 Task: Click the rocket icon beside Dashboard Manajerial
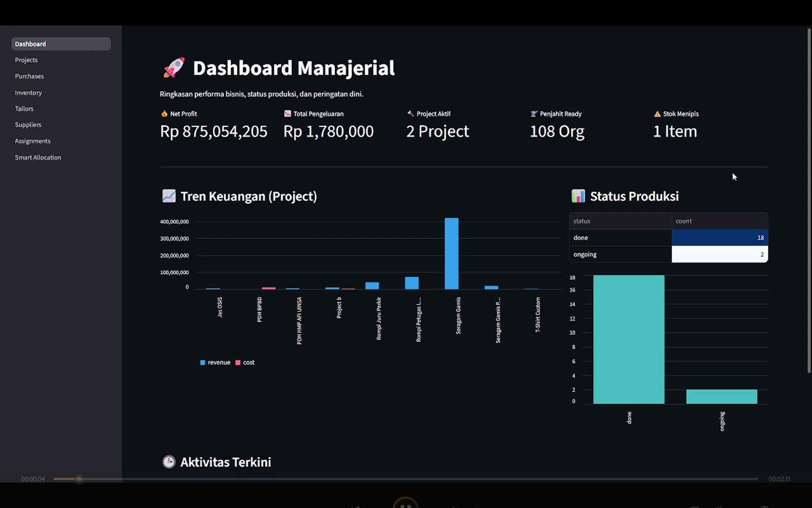[174, 68]
